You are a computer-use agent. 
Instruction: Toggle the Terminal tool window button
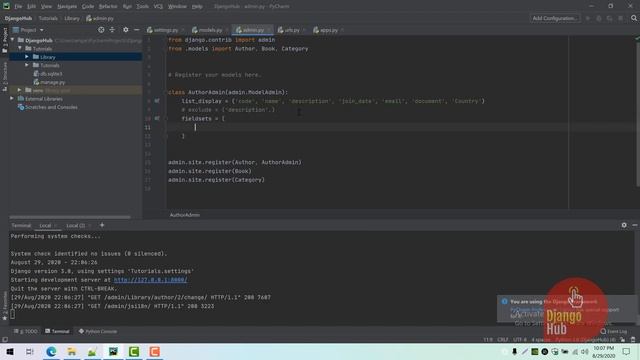(58, 331)
